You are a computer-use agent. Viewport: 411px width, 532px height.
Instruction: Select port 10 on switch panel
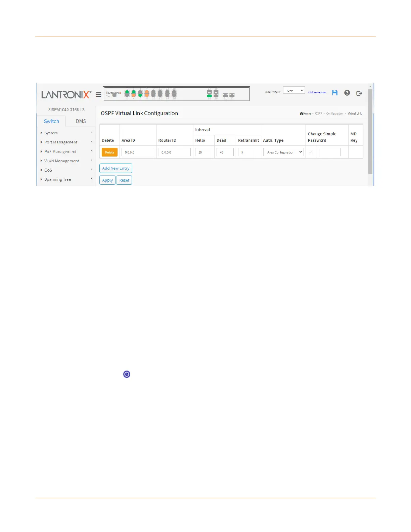(153, 95)
